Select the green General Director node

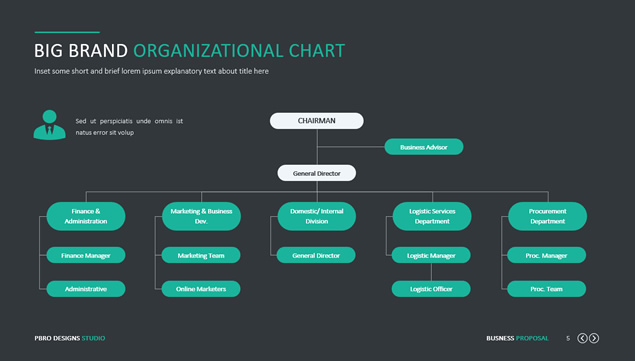[x=316, y=255]
